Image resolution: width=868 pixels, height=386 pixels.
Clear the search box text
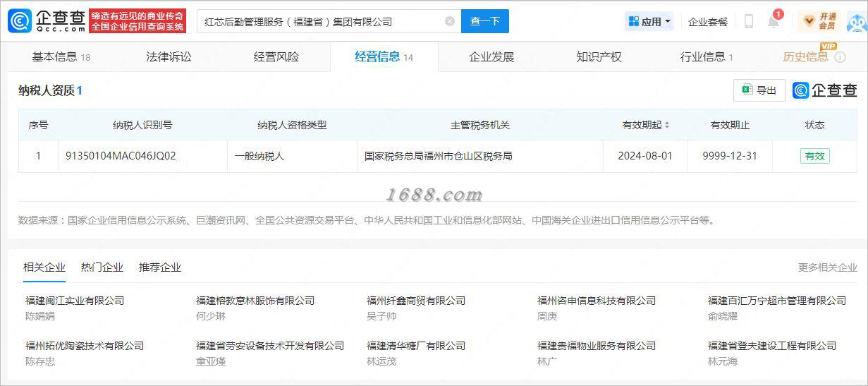[x=450, y=21]
